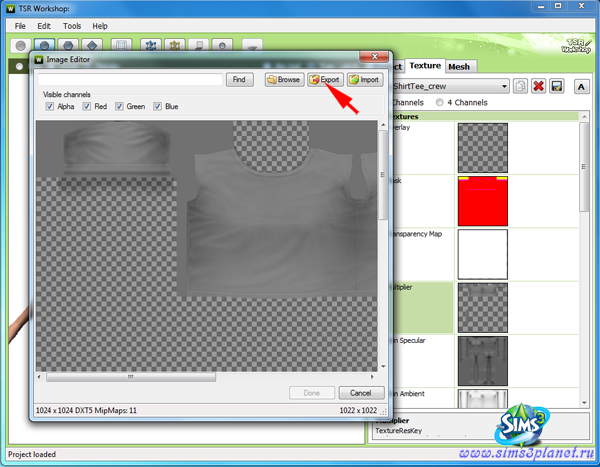This screenshot has width=600, height=467.
Task: Close the Image Editor dialog
Action: pos(375,57)
